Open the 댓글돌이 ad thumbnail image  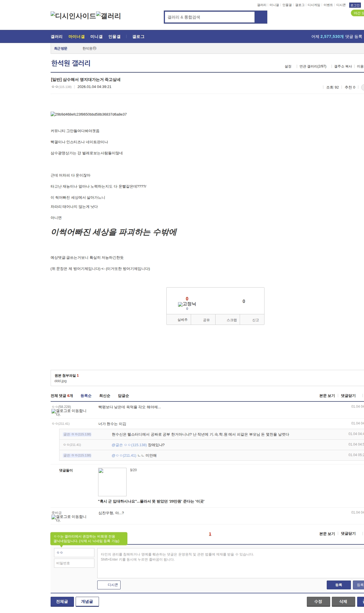(x=112, y=482)
